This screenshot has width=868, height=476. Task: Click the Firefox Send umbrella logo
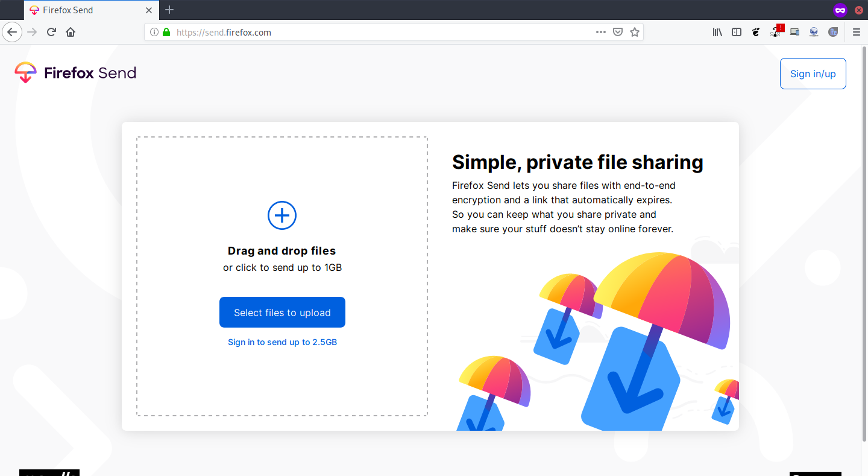click(25, 72)
